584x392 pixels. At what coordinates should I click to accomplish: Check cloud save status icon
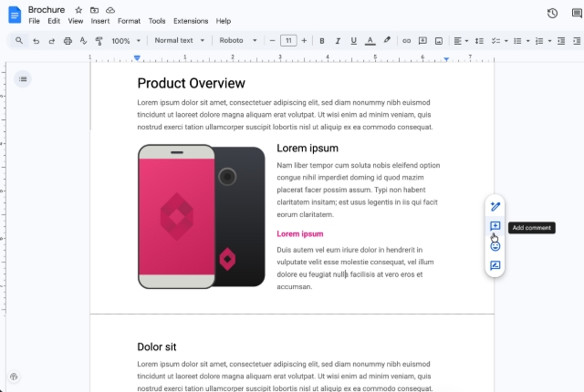pyautogui.click(x=110, y=10)
